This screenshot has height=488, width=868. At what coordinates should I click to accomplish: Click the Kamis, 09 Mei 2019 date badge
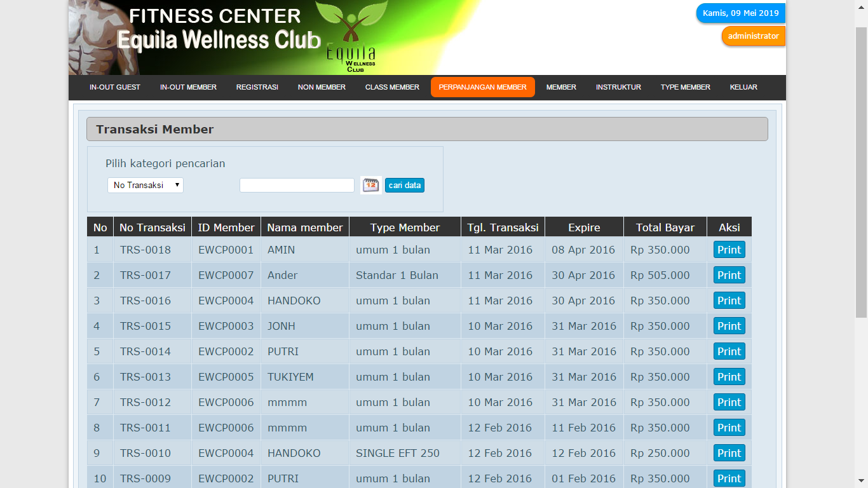pyautogui.click(x=740, y=13)
